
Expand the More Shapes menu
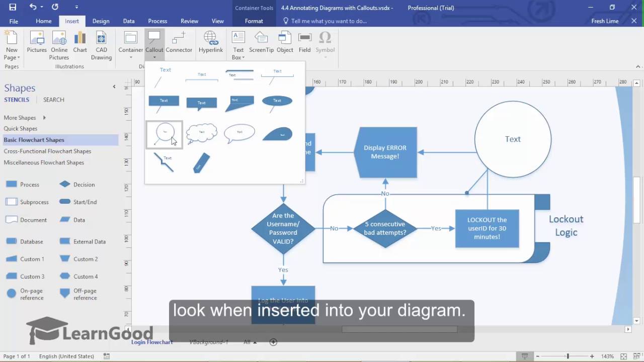[25, 118]
